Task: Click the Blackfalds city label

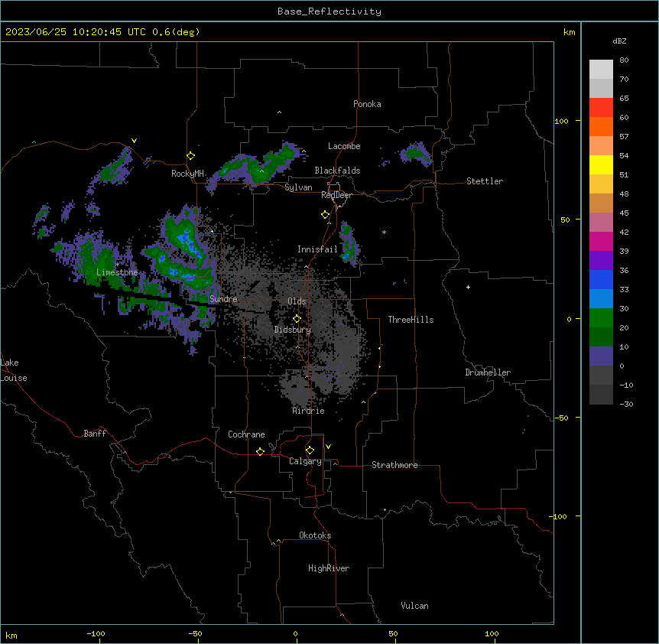Action: coord(337,171)
